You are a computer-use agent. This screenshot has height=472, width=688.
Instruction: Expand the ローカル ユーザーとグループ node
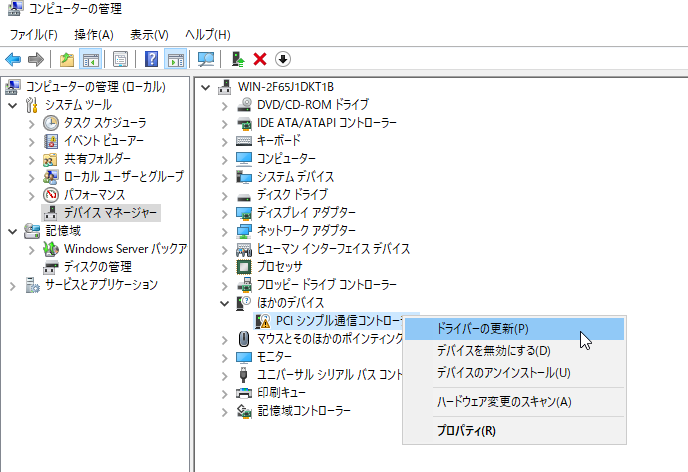pos(32,178)
